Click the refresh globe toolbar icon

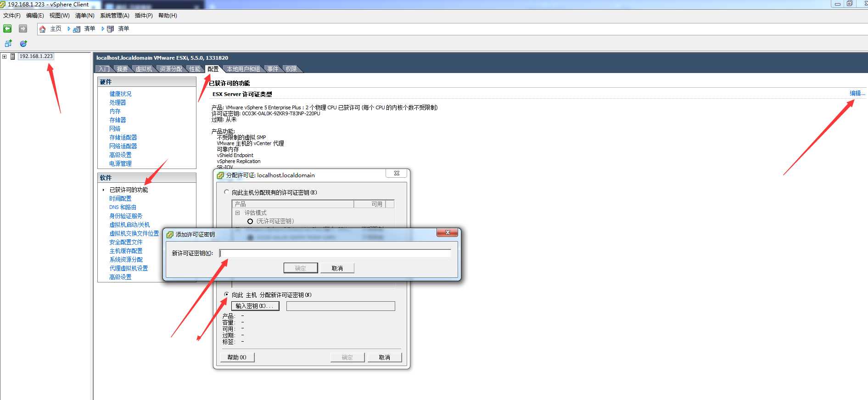23,44
